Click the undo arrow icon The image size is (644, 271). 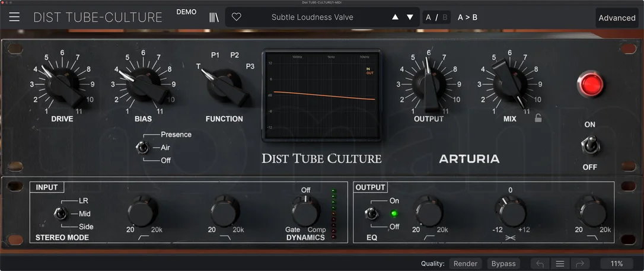click(540, 264)
